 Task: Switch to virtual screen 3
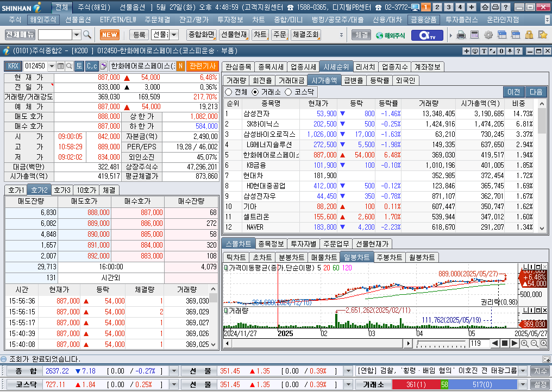coord(449,7)
